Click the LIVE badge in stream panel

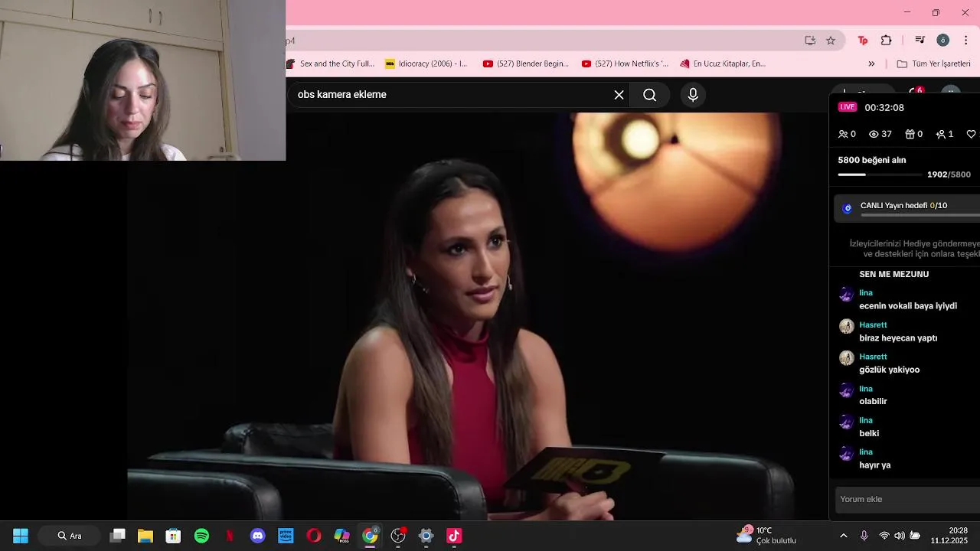(848, 107)
